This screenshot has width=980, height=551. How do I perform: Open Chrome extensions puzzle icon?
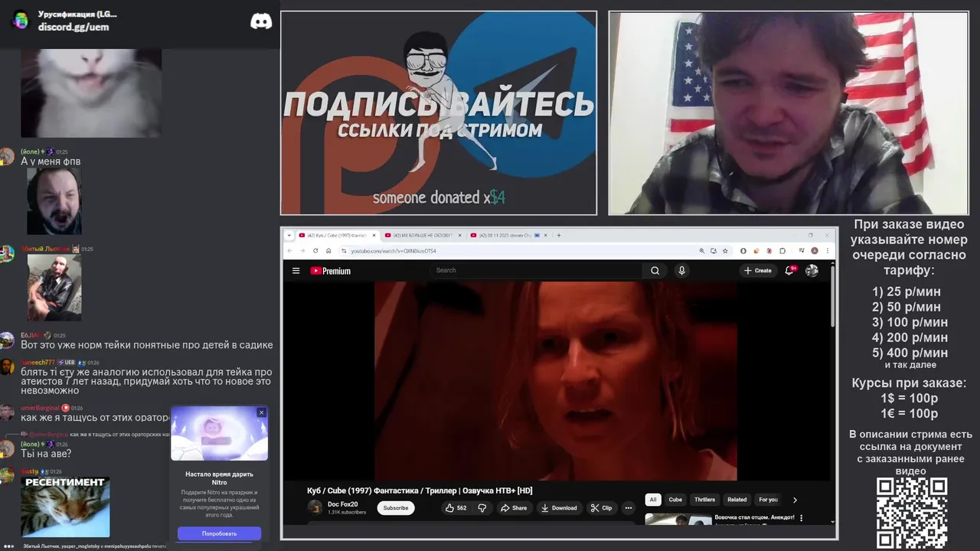(782, 251)
